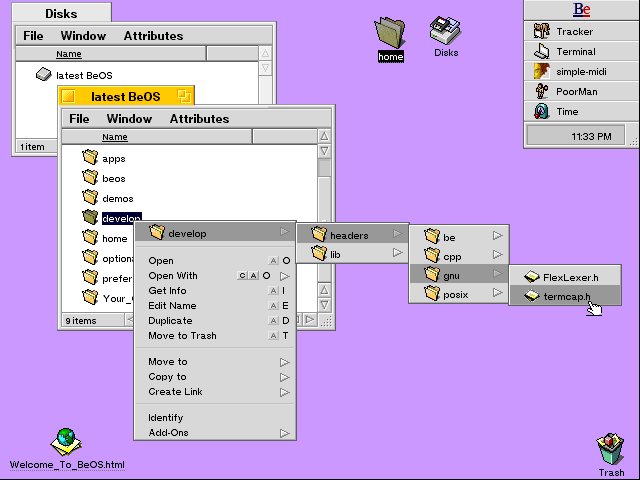Choose Get Info from the context menu
The image size is (640, 480).
pyautogui.click(x=215, y=291)
